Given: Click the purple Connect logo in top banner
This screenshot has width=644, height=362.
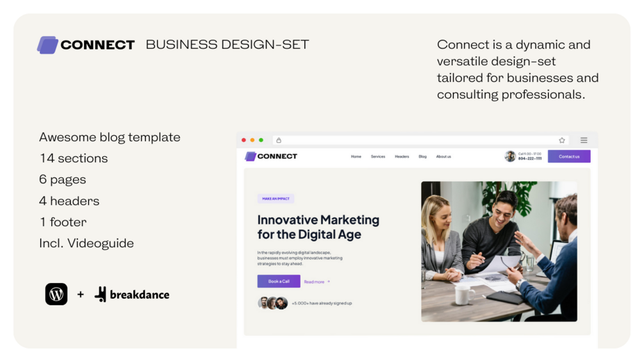Looking at the screenshot, I should coord(47,45).
